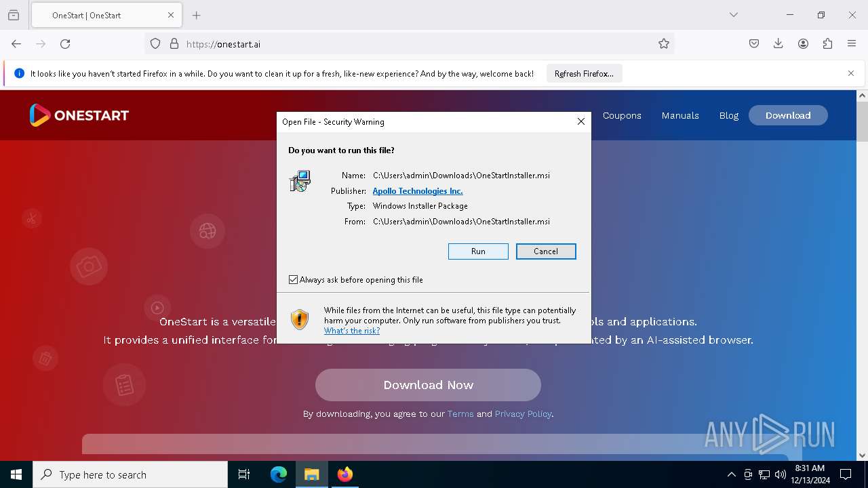Open the Manuals menu item
Image resolution: width=868 pixels, height=488 pixels.
tap(680, 115)
